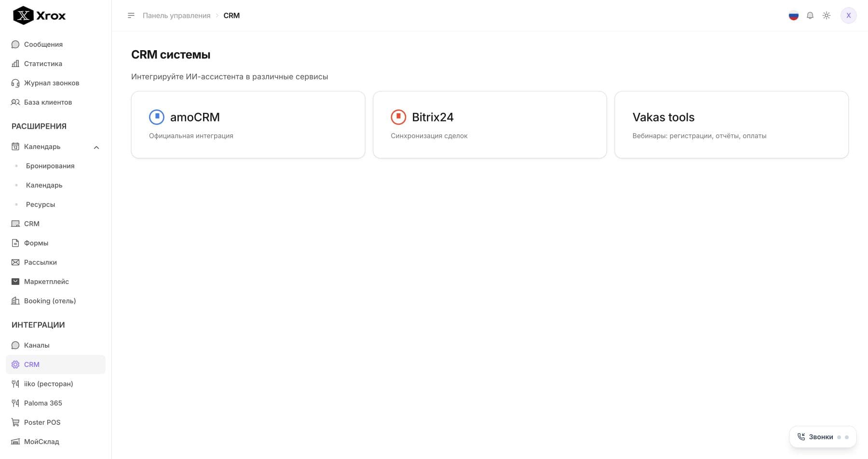Click the phone icon in Звонки widget
Viewport: 868px width, 459px height.
[x=801, y=437]
